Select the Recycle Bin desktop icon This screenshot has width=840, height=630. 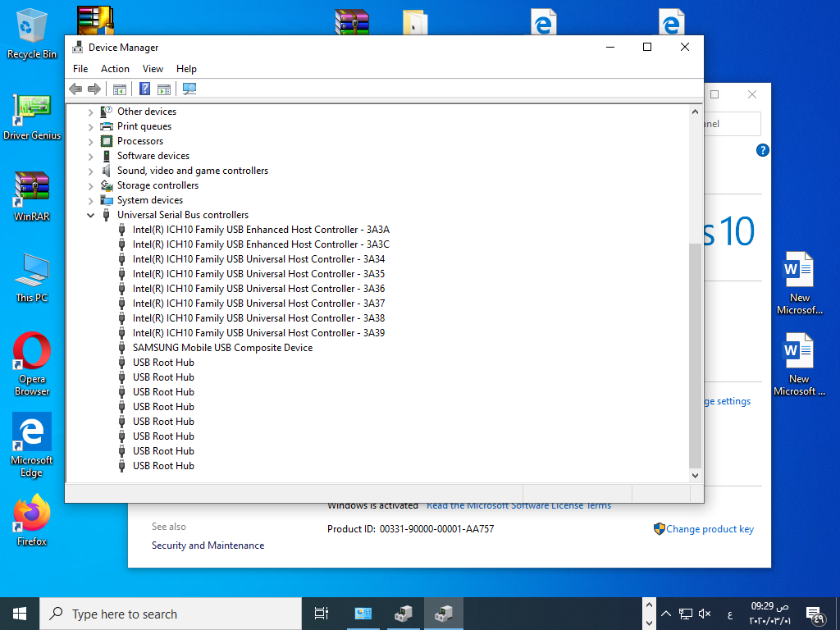click(32, 34)
